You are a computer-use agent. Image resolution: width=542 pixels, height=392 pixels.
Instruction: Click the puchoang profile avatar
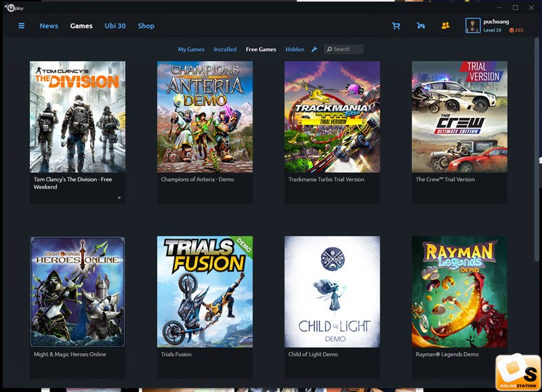pyautogui.click(x=473, y=26)
